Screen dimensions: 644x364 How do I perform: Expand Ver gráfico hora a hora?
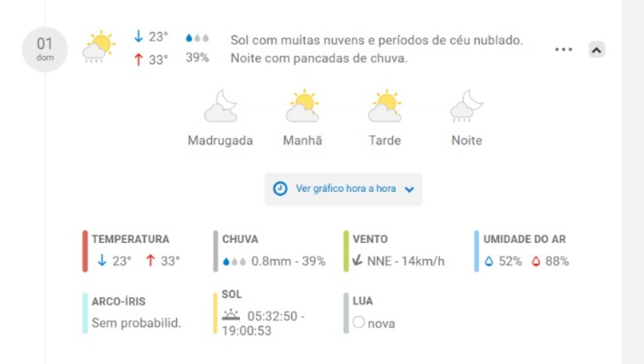point(344,189)
